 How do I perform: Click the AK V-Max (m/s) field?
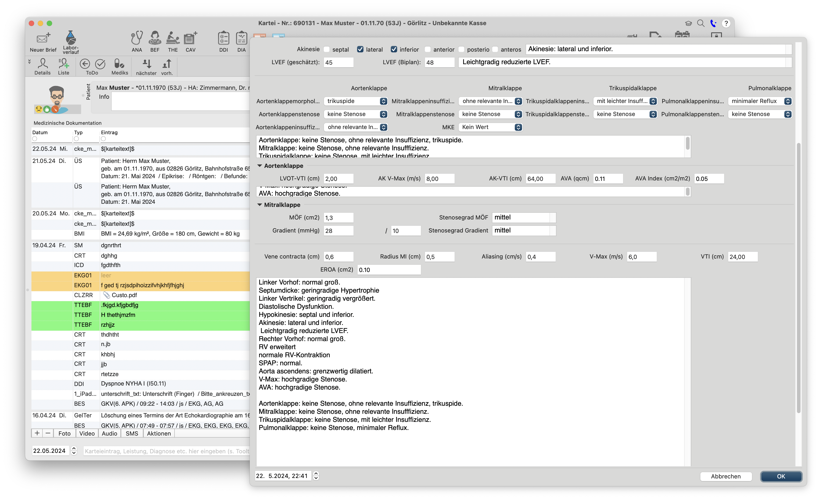pos(440,179)
